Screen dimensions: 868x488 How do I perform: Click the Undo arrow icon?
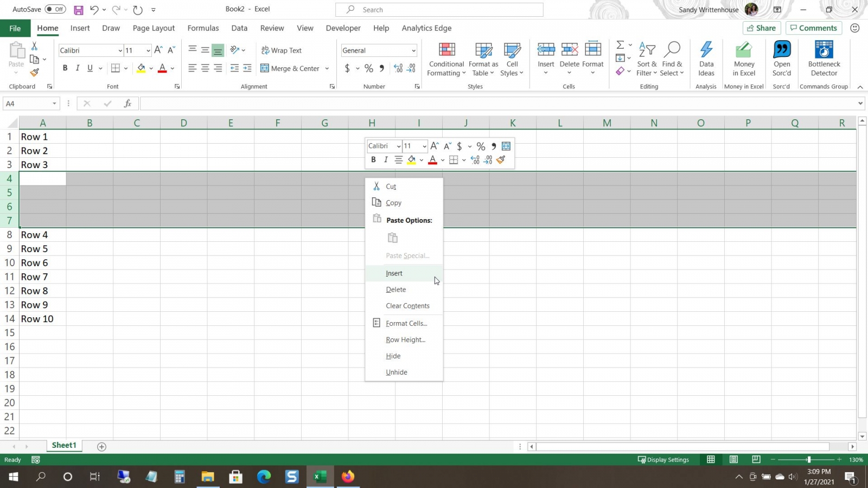click(94, 10)
